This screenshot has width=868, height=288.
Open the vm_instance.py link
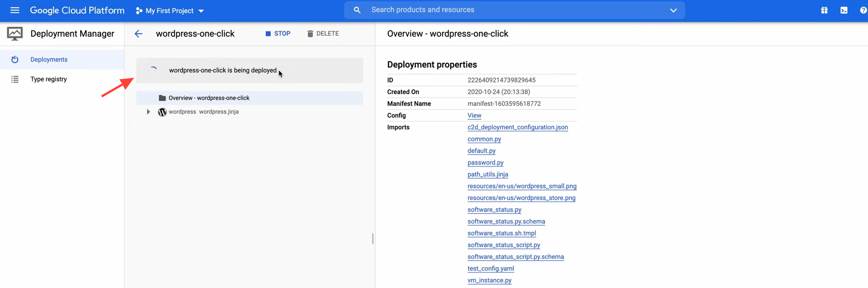(489, 281)
